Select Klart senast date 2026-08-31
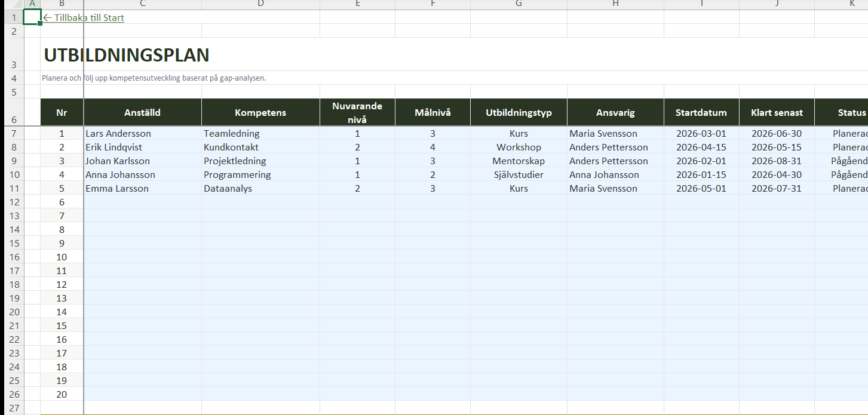Screen dimensions: 868x415 click(x=776, y=161)
